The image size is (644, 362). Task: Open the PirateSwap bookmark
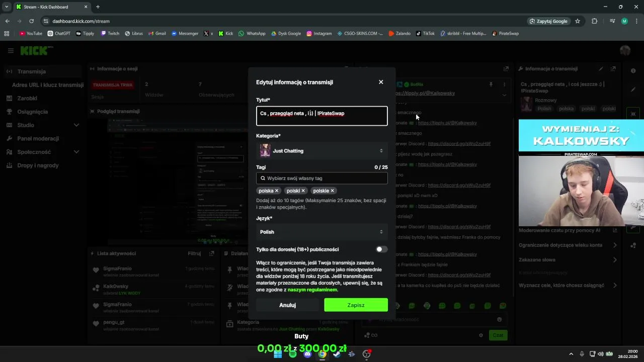click(505, 33)
